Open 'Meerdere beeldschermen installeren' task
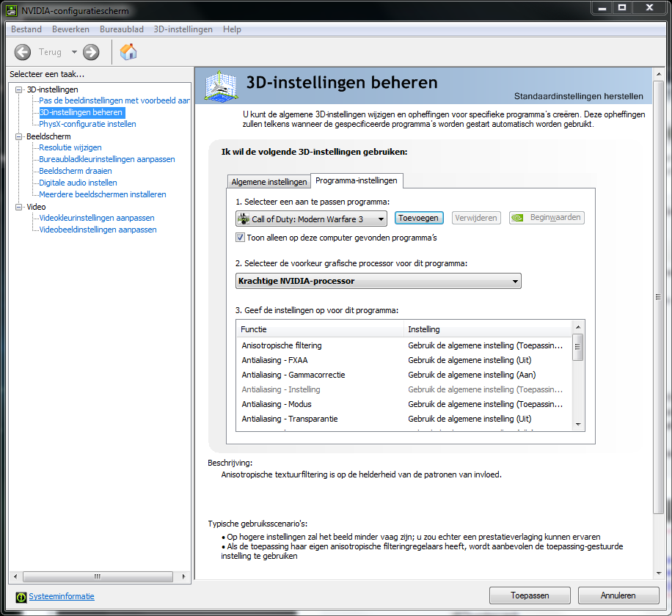Image resolution: width=672 pixels, height=616 pixels. tap(103, 194)
